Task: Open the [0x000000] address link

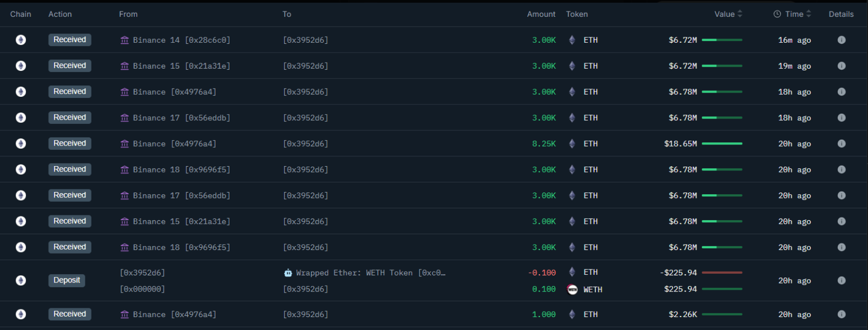Action: click(142, 289)
